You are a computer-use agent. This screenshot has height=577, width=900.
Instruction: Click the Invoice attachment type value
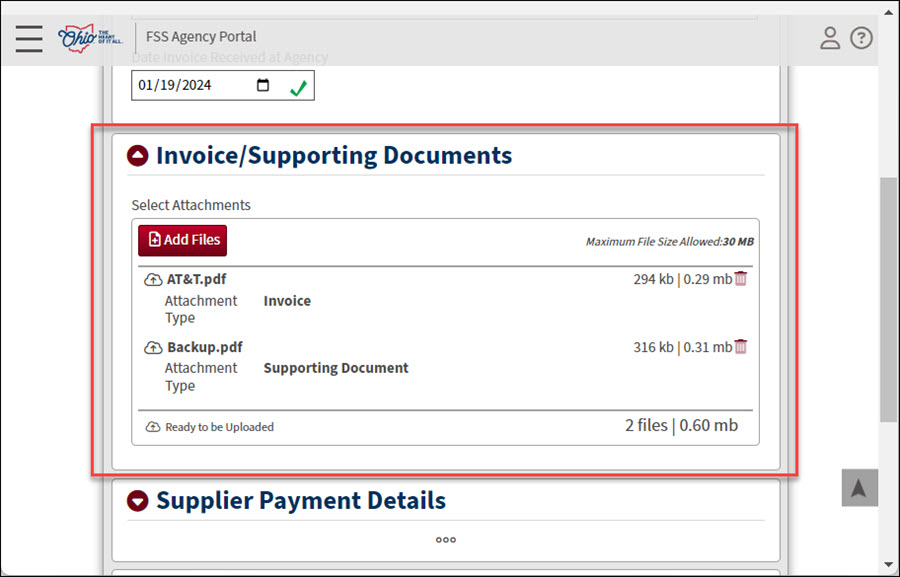[287, 301]
